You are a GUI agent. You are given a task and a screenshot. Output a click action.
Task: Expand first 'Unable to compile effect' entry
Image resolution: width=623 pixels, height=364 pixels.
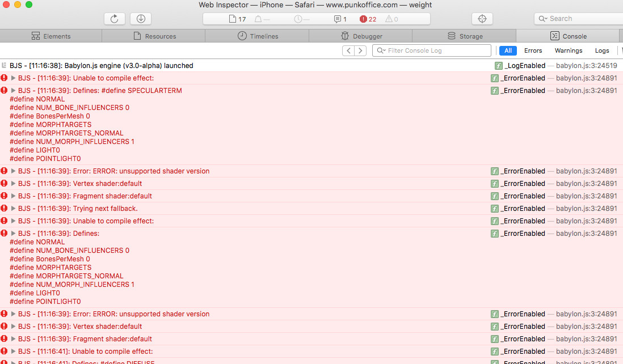click(x=13, y=78)
